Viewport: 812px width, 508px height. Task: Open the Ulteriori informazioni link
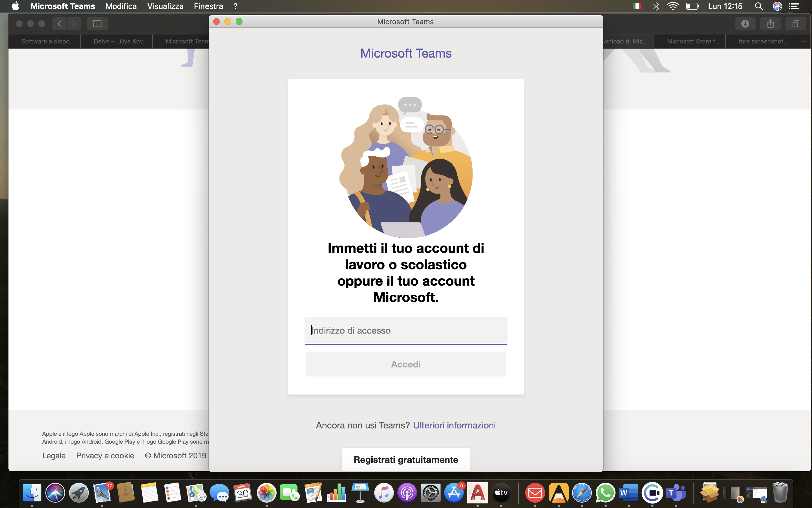[454, 425]
